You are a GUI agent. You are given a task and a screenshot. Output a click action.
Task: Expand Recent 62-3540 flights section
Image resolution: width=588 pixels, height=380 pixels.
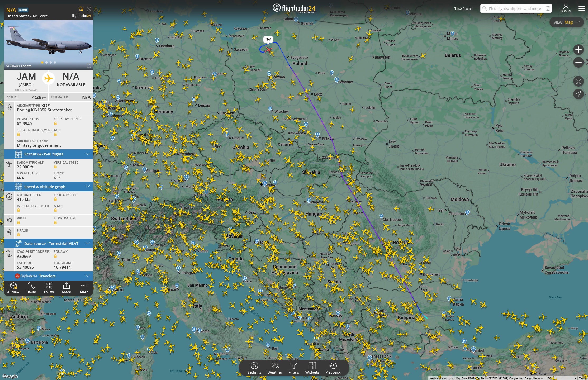pos(49,154)
